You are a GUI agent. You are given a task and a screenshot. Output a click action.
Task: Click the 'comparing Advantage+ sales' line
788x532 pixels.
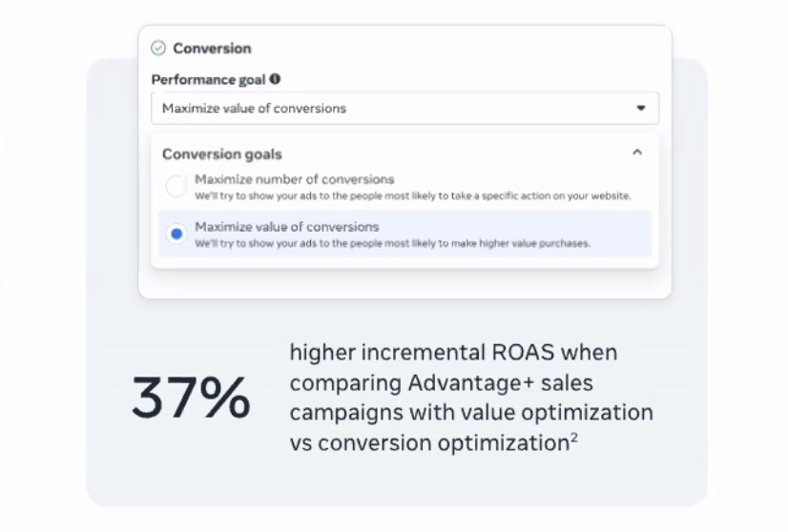(x=442, y=383)
